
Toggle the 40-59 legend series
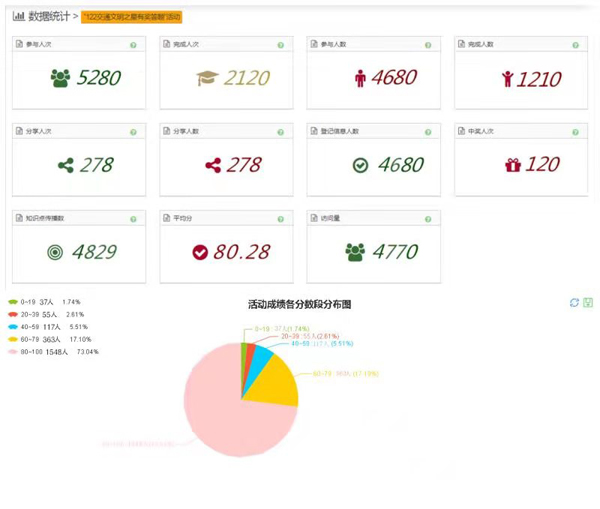pyautogui.click(x=14, y=327)
